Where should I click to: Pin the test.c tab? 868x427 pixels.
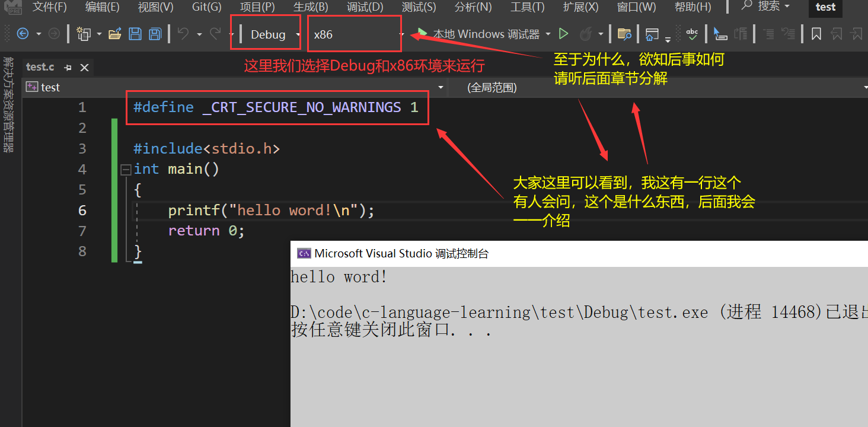click(68, 68)
